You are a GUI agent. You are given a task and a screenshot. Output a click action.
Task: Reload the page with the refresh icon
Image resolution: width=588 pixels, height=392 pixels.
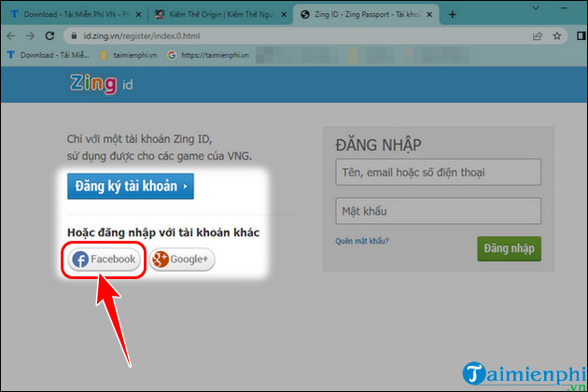(x=49, y=36)
